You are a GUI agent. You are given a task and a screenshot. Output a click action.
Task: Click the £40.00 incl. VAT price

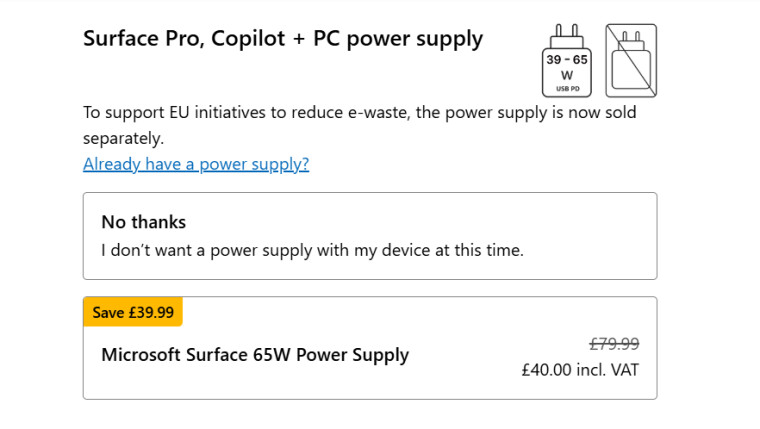[580, 370]
